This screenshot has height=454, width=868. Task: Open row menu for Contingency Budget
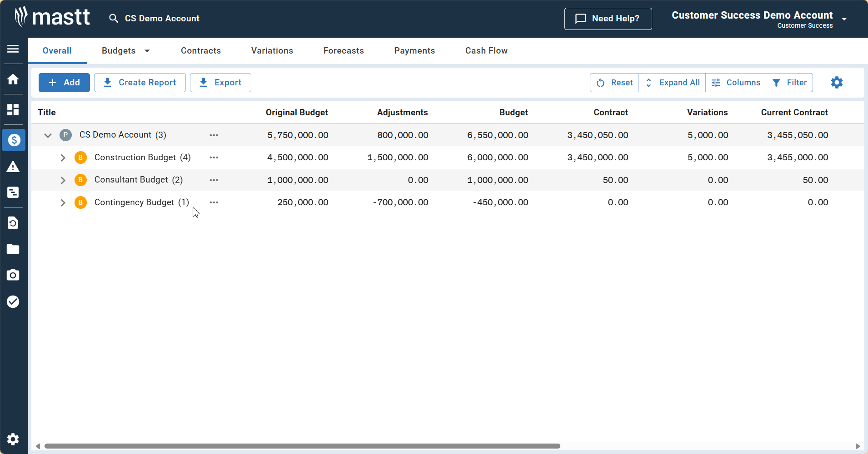point(214,202)
